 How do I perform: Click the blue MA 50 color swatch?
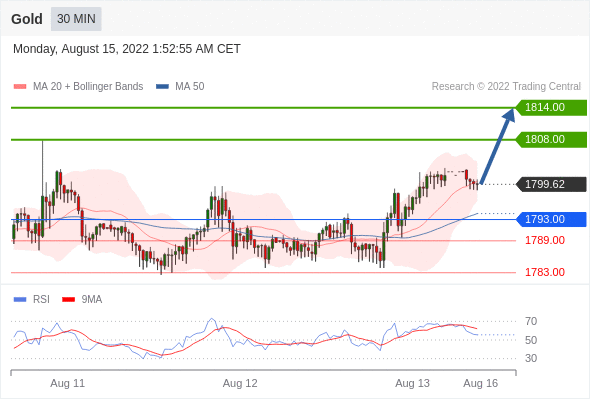(163, 87)
